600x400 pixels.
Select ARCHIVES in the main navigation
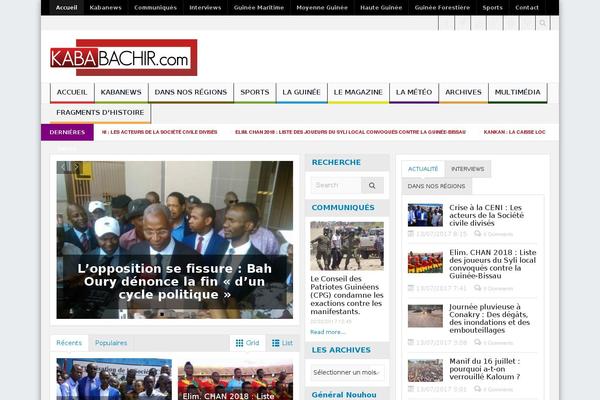[463, 92]
